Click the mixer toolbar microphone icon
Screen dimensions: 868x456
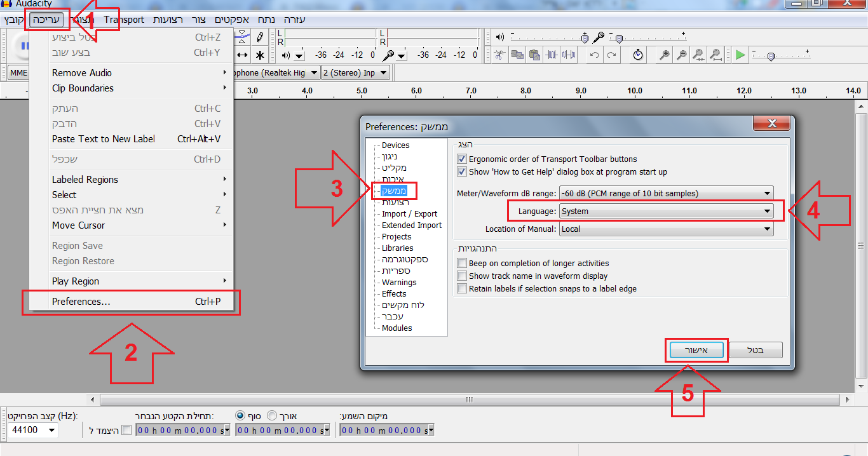point(598,37)
